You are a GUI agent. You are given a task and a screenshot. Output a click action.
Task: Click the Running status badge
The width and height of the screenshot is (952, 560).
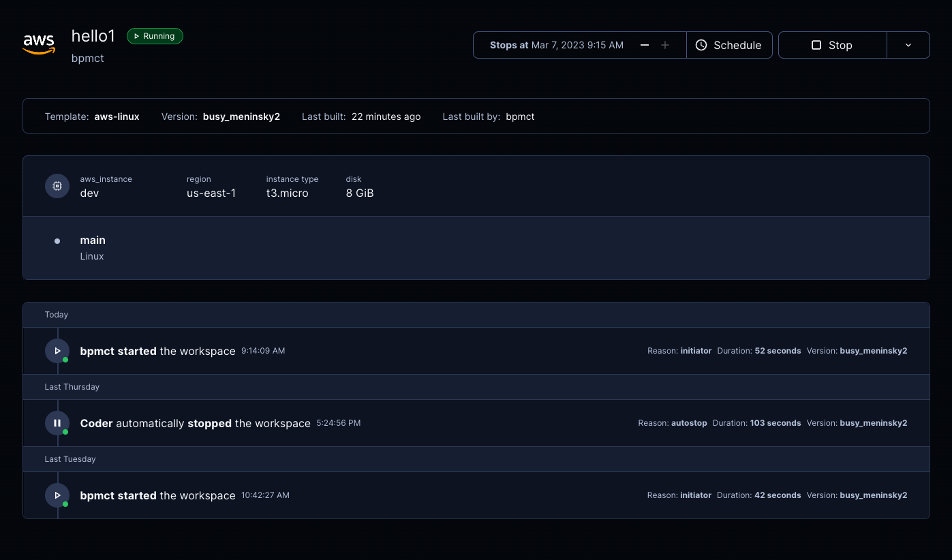(x=155, y=36)
